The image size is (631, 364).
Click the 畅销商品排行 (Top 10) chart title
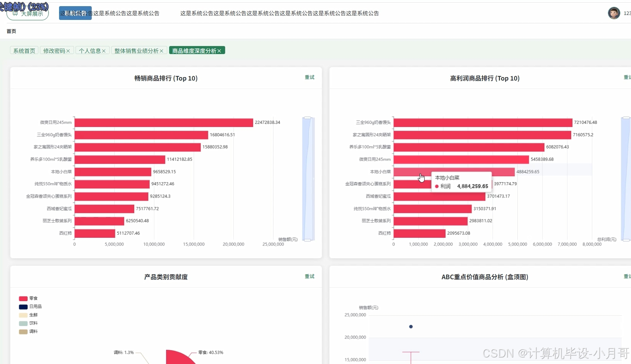[166, 78]
